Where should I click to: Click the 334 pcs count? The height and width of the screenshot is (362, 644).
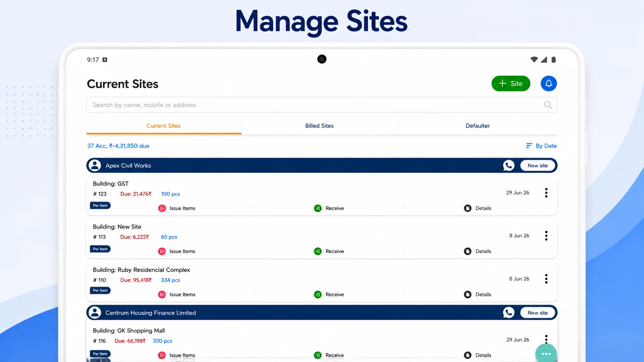pos(171,280)
